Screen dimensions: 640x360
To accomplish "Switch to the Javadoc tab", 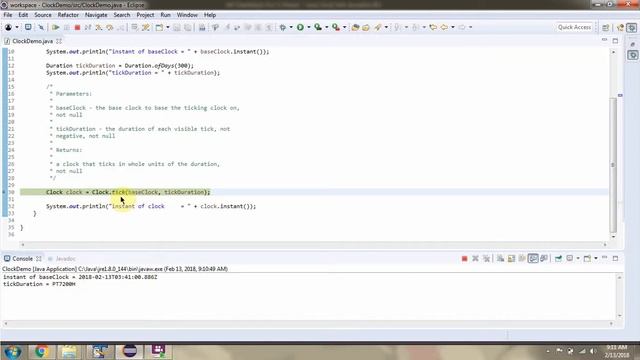I will [x=65, y=259].
